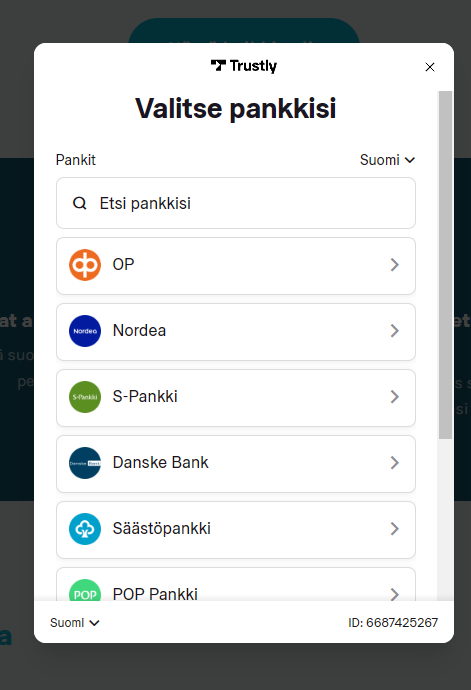The height and width of the screenshot is (690, 471).
Task: Expand the OP row chevron arrow
Action: (394, 265)
